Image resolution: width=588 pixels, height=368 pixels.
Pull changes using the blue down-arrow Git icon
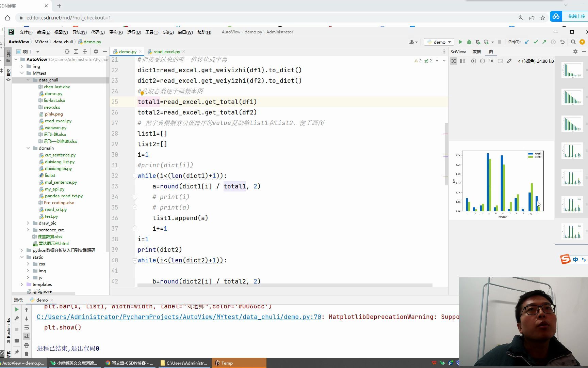pos(527,42)
